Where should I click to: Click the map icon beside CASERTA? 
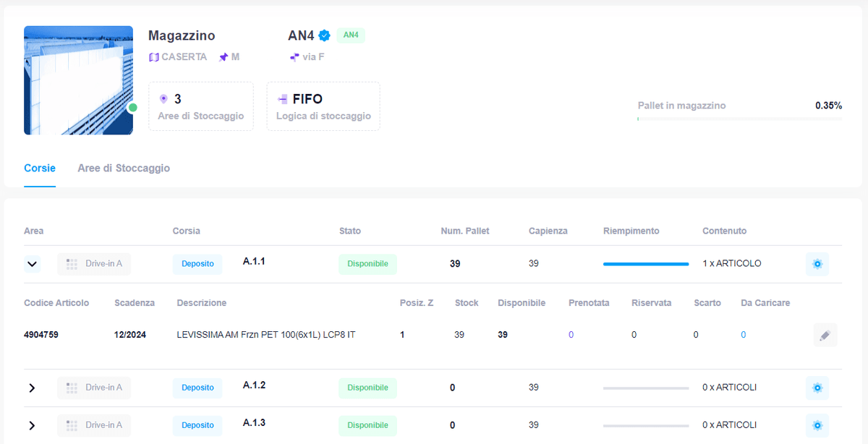click(x=153, y=57)
